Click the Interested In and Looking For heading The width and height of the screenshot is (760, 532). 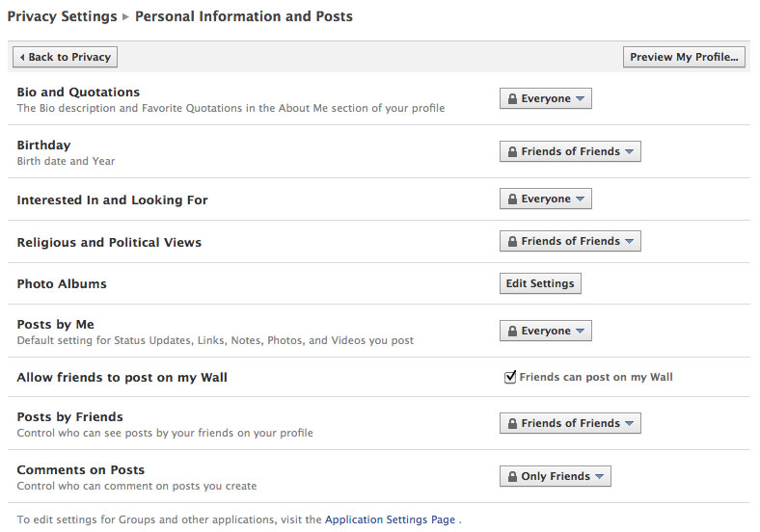click(x=112, y=200)
